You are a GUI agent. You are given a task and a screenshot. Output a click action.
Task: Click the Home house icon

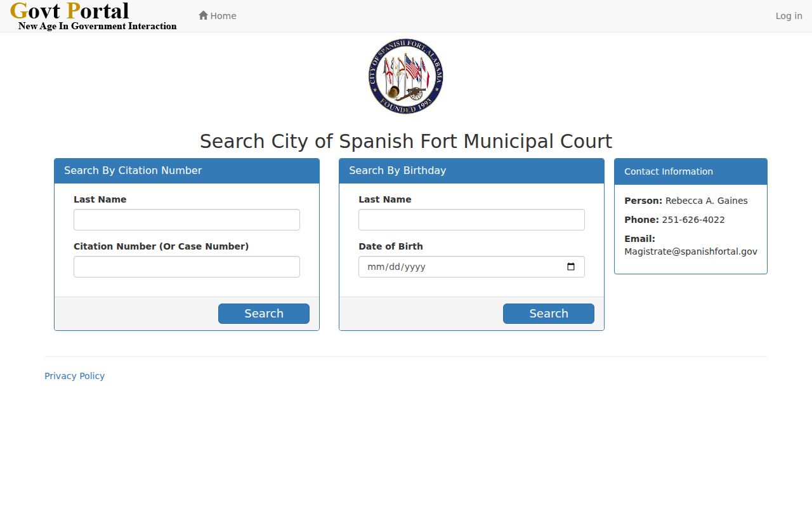(x=203, y=15)
